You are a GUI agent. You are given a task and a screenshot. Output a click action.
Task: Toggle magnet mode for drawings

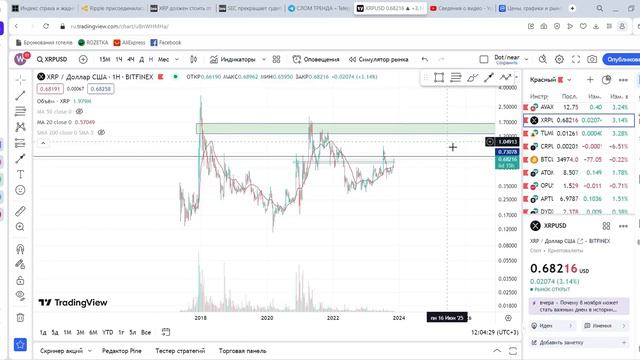(x=20, y=249)
